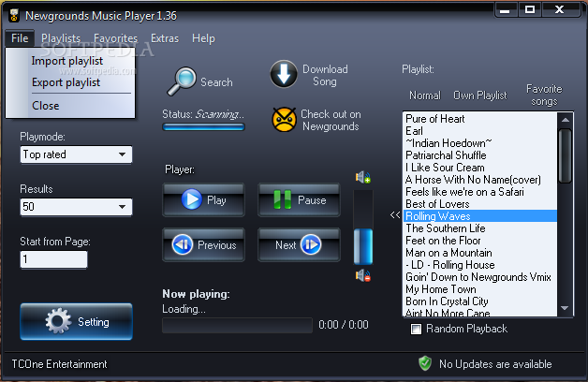The width and height of the screenshot is (588, 382).
Task: Go to the Previous track
Action: click(x=203, y=244)
